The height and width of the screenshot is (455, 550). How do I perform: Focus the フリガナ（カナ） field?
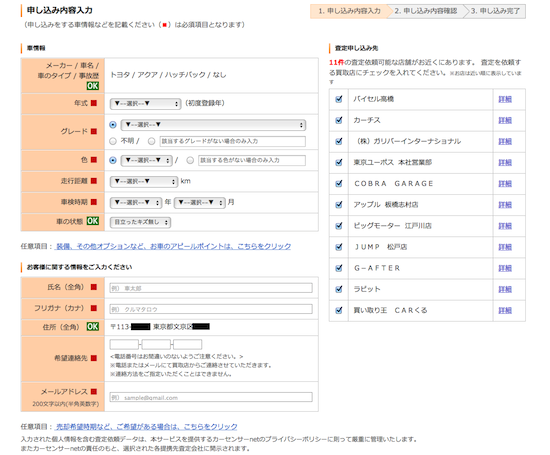pos(211,309)
